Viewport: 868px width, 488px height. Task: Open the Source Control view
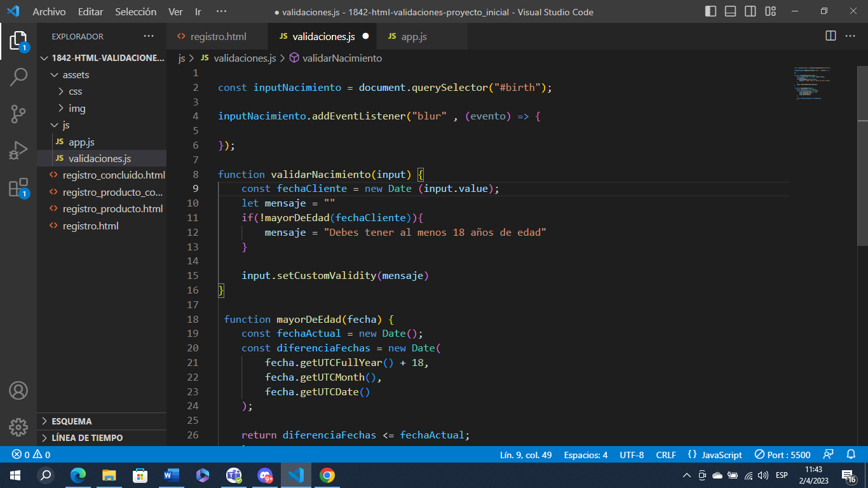[18, 114]
